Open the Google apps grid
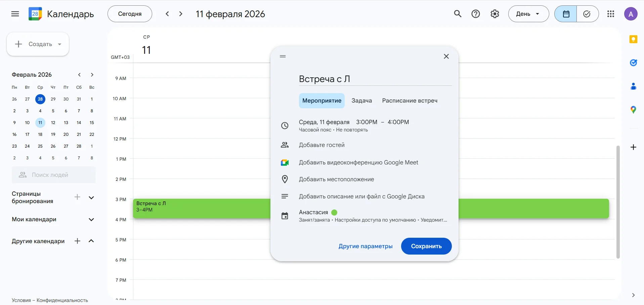The height and width of the screenshot is (305, 644). [611, 14]
